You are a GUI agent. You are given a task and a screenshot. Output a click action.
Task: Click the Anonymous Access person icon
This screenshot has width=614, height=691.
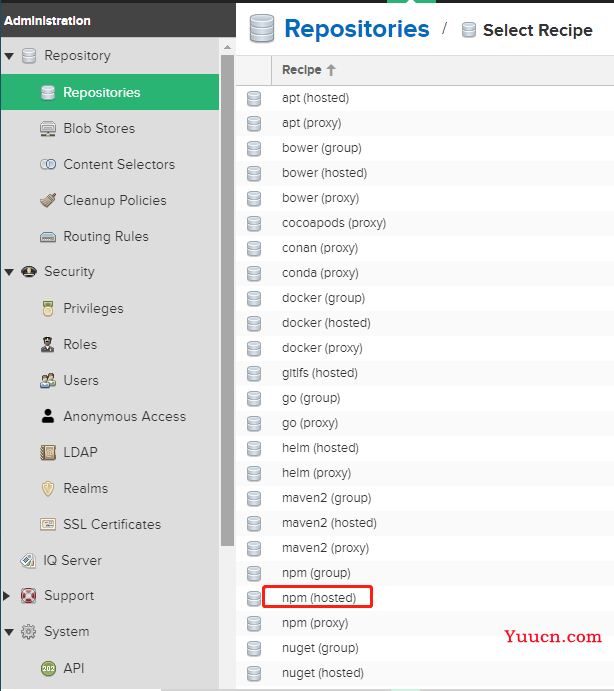click(x=48, y=416)
